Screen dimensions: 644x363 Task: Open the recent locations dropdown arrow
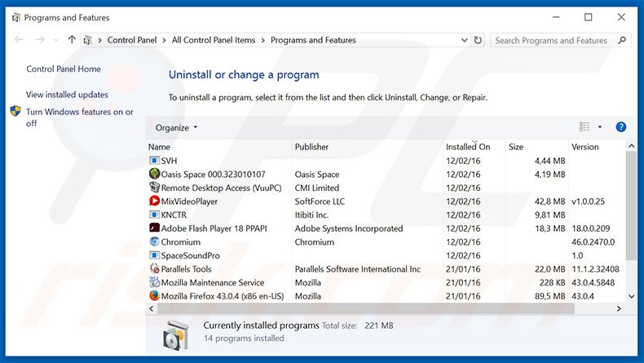[x=56, y=40]
